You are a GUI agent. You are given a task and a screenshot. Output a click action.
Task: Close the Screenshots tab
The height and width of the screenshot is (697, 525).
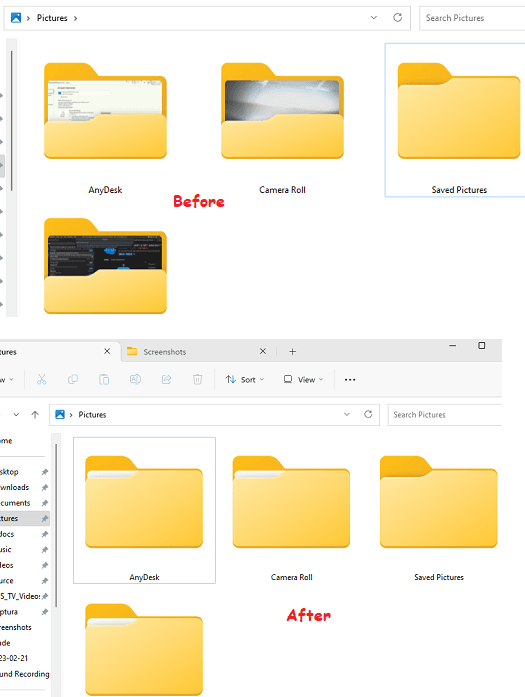[x=263, y=351]
